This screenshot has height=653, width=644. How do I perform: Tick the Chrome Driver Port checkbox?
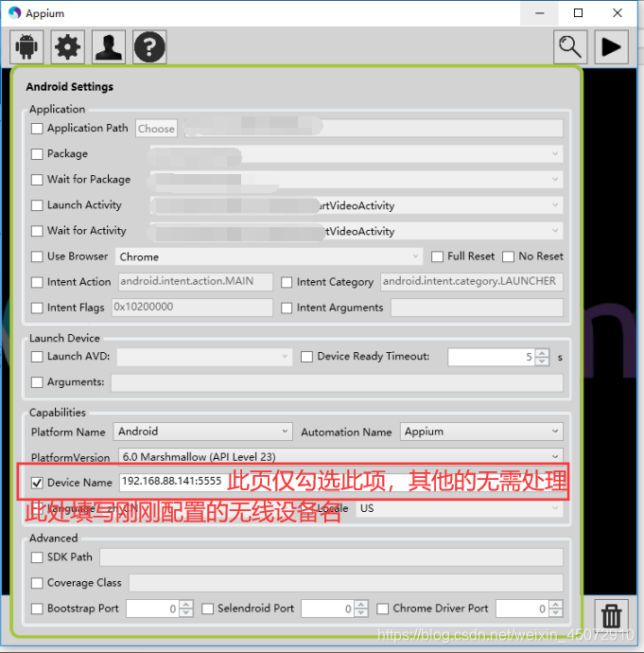point(383,609)
